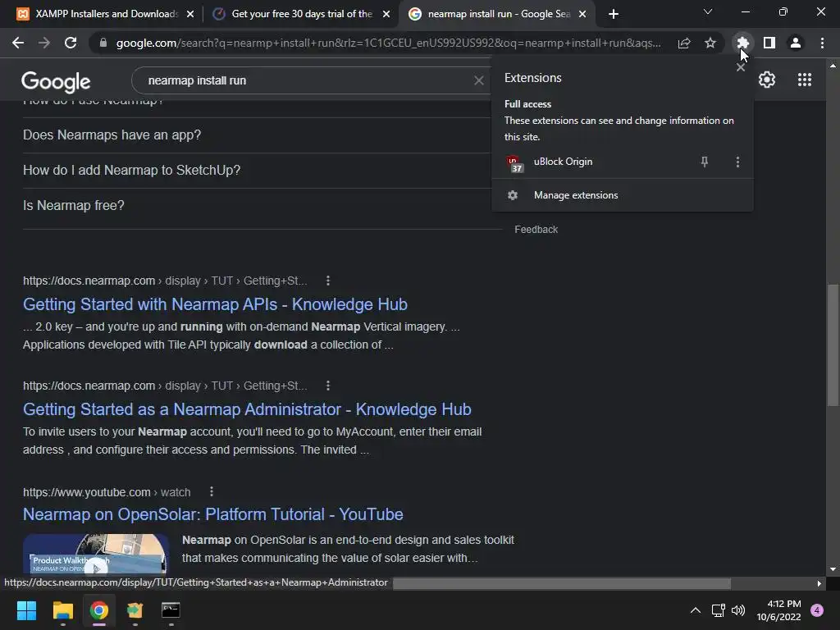Close the Extensions popup via puzzle icon
This screenshot has width=840, height=630.
click(x=742, y=43)
